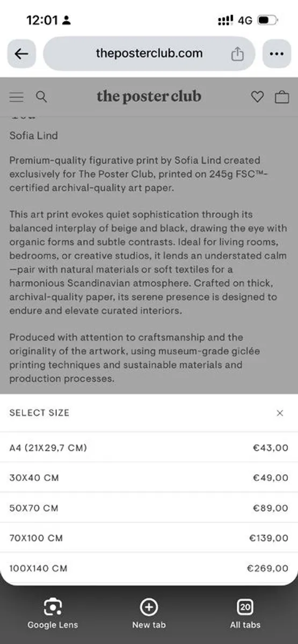Tap the share icon in address bar
The width and height of the screenshot is (298, 644).
(237, 54)
